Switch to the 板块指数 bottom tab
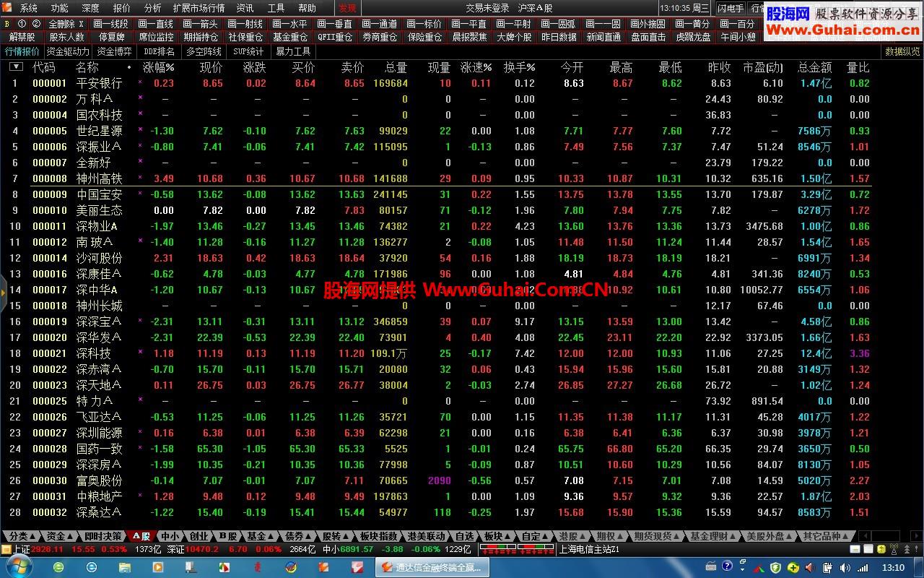The width and height of the screenshot is (924, 578). [x=378, y=536]
